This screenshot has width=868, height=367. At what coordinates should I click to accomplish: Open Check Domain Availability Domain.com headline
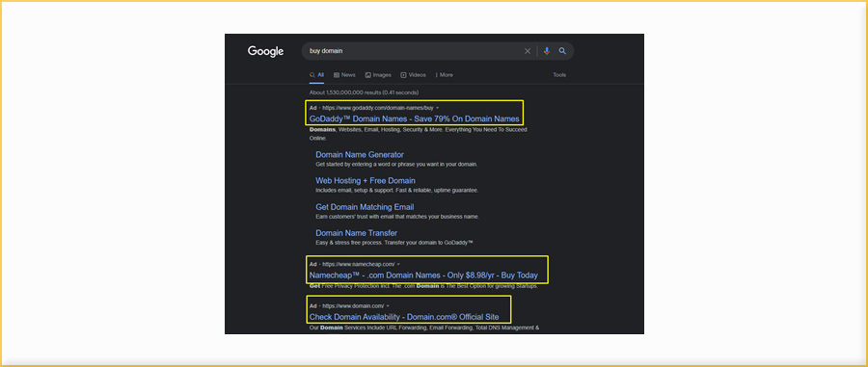point(404,317)
